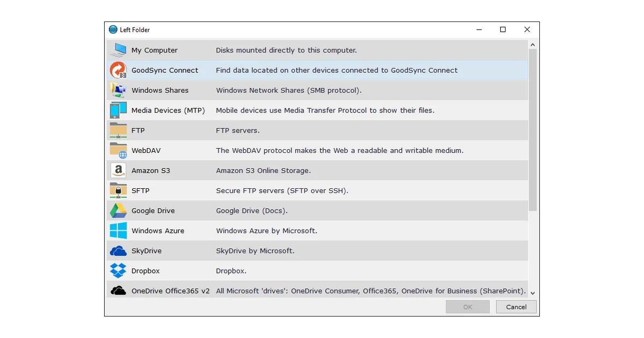Screen dimensions: 644x338
Task: Click the OneDrive Office365 black cloud icon
Action: (x=118, y=291)
